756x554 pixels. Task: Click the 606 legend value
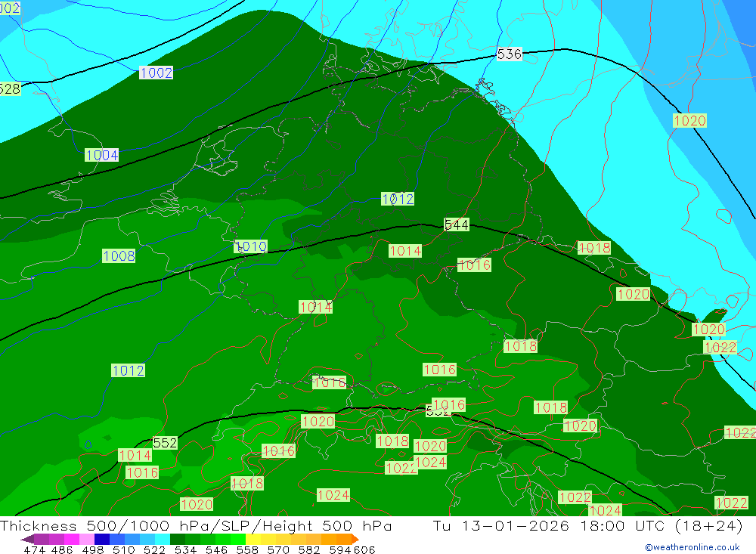(x=364, y=549)
